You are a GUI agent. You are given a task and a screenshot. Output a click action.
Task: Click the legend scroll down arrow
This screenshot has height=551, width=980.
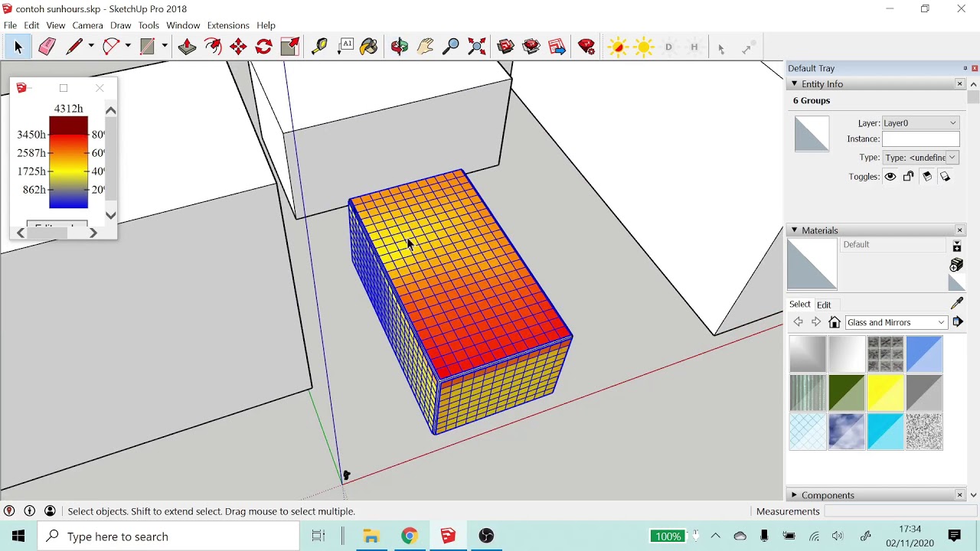pyautogui.click(x=110, y=216)
